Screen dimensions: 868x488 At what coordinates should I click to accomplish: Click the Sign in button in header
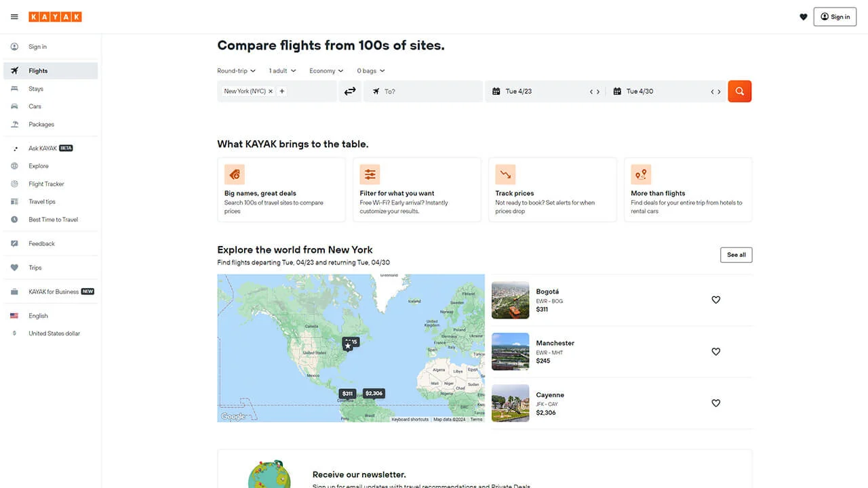coord(835,17)
